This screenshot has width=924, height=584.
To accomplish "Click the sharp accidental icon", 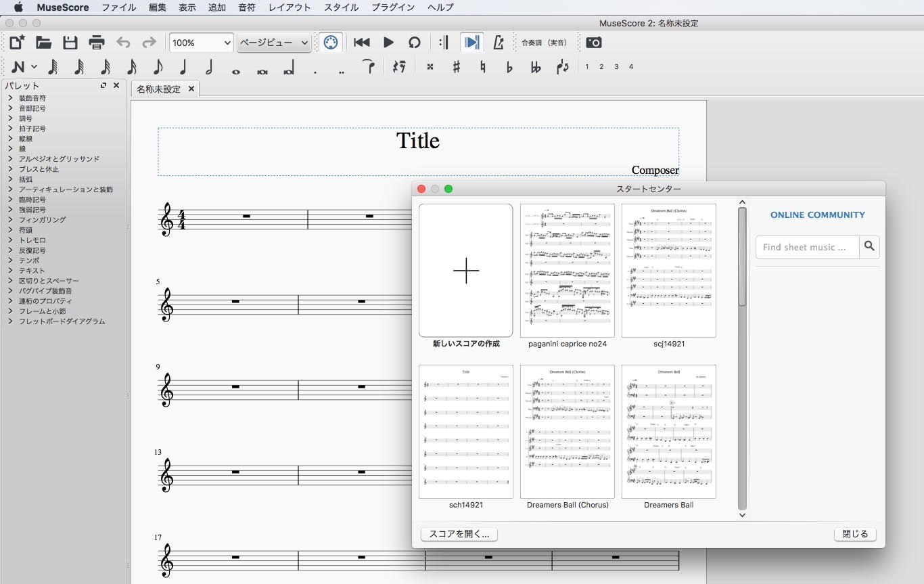I will [x=457, y=67].
